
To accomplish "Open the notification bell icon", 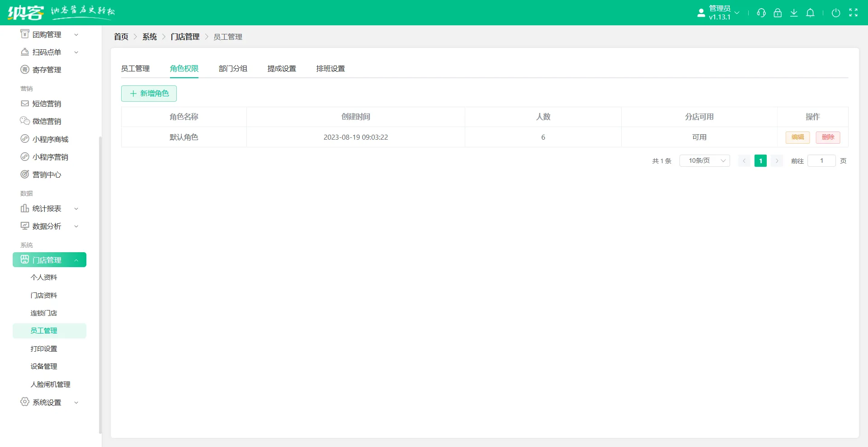I will [810, 13].
